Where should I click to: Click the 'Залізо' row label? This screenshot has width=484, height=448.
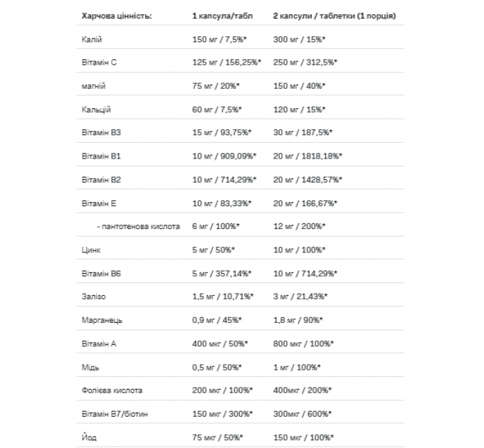pyautogui.click(x=93, y=297)
